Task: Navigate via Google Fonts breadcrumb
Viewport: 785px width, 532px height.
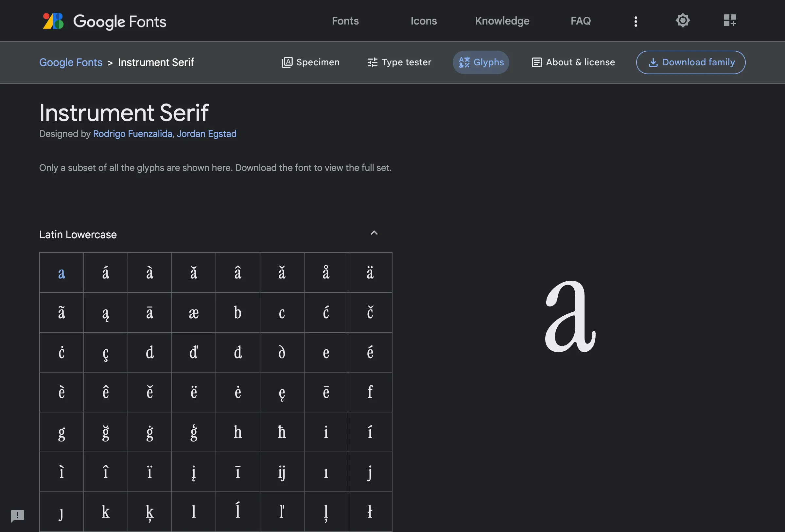Action: click(x=71, y=62)
